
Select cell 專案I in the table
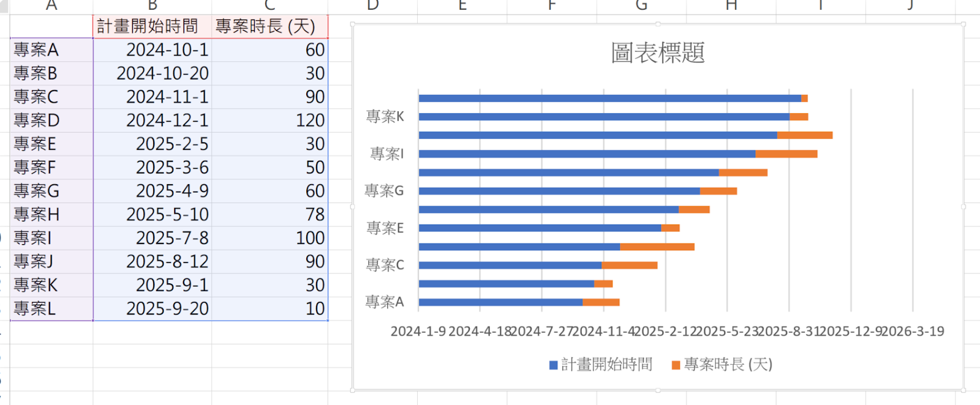click(51, 238)
